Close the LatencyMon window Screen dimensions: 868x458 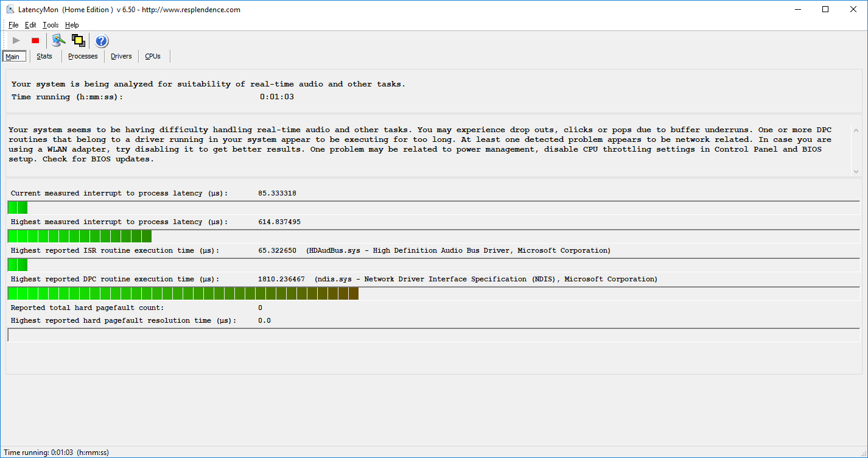(x=853, y=9)
